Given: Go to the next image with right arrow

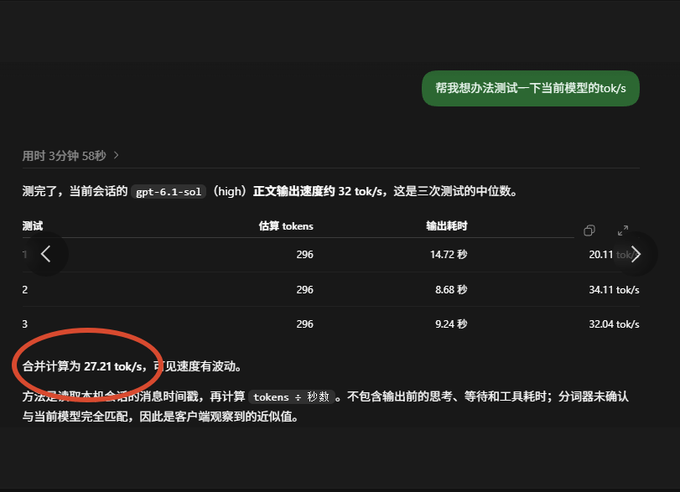Looking at the screenshot, I should (635, 254).
